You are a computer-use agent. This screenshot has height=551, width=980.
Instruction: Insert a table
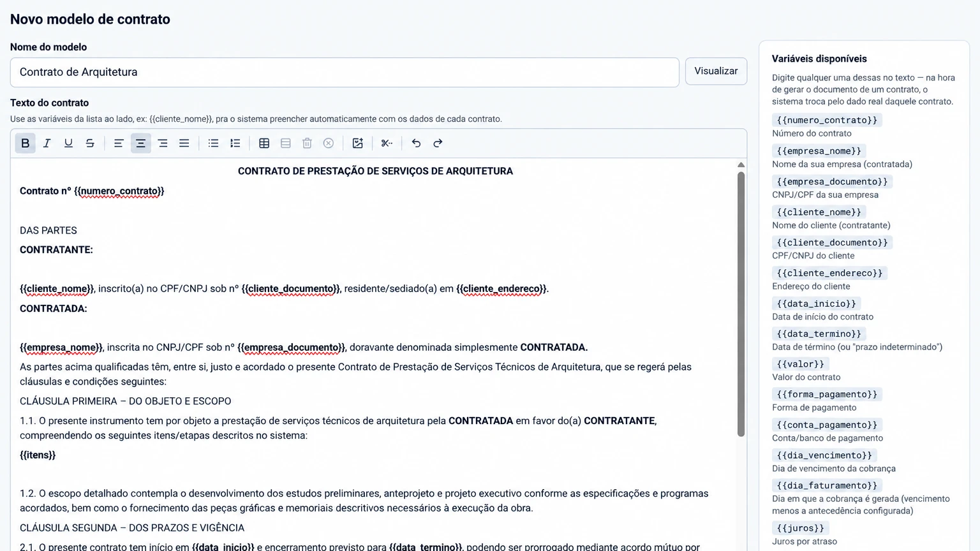pos(264,143)
